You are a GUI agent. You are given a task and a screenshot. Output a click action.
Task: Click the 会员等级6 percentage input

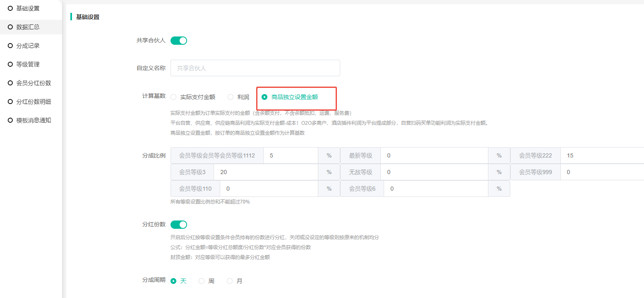(x=436, y=189)
